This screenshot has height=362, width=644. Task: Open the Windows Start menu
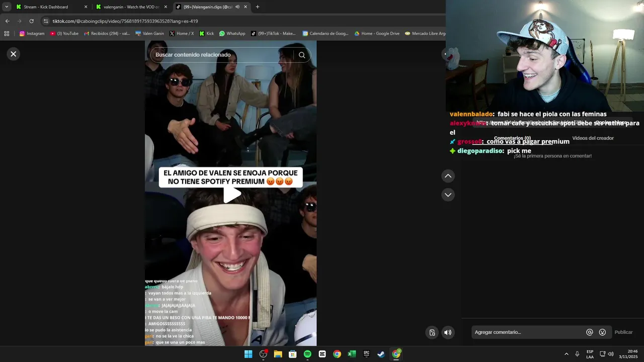(248, 354)
